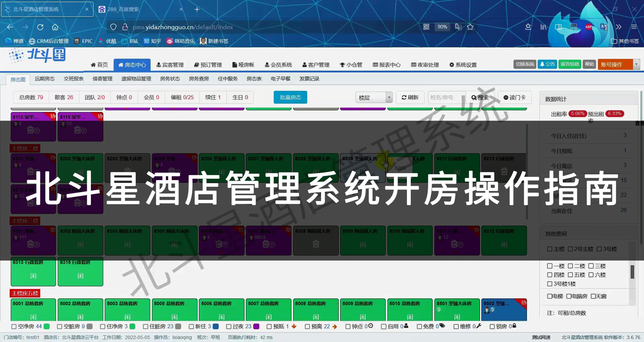Screen dimensions: 644x342
Task: Expand the 账号操作 dropdown arrow
Action: 636,64
